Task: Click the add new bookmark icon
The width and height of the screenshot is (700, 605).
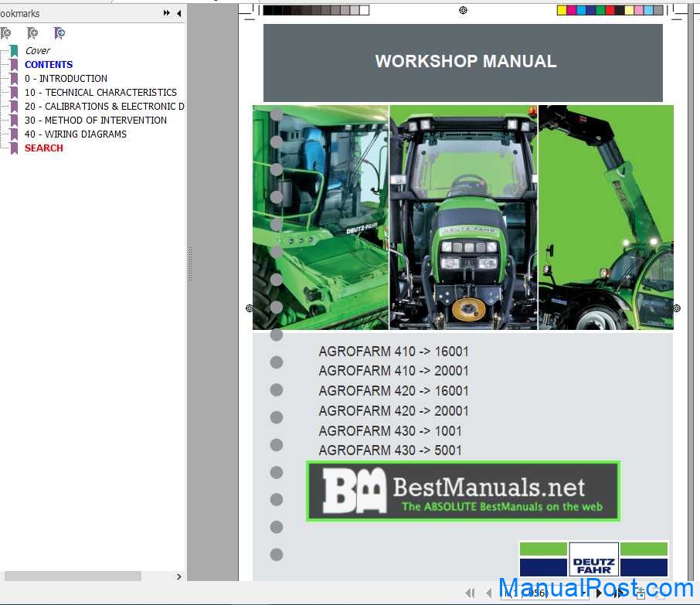Action: [32, 33]
